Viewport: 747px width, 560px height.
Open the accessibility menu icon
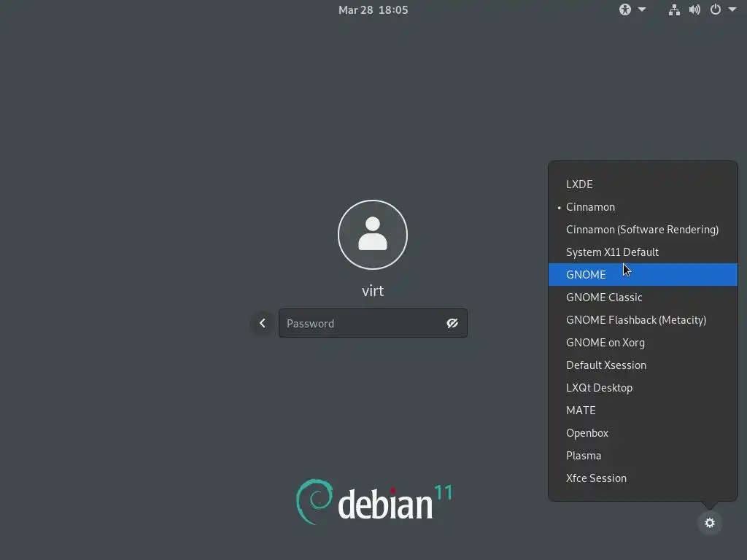point(625,9)
